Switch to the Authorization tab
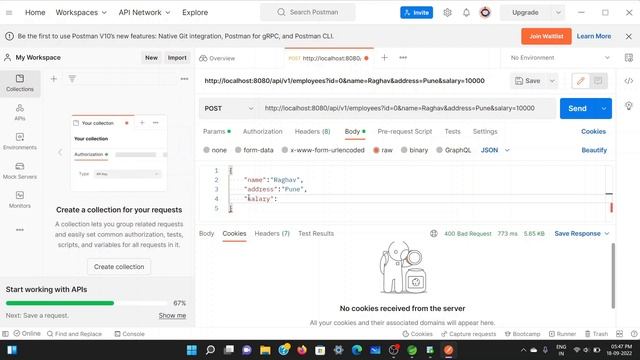This screenshot has height=360, width=640. [262, 131]
